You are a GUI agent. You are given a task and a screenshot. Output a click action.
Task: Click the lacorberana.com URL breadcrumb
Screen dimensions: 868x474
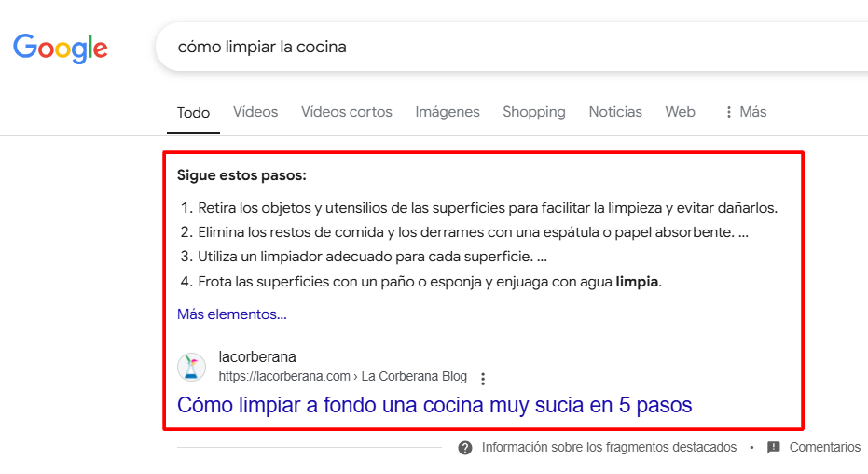[x=342, y=377]
